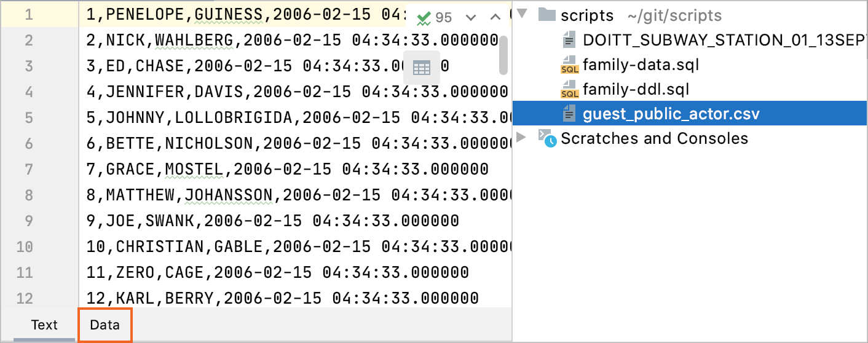Expand Scratches and Consoles node
This screenshot has height=343, width=868.
click(x=523, y=138)
